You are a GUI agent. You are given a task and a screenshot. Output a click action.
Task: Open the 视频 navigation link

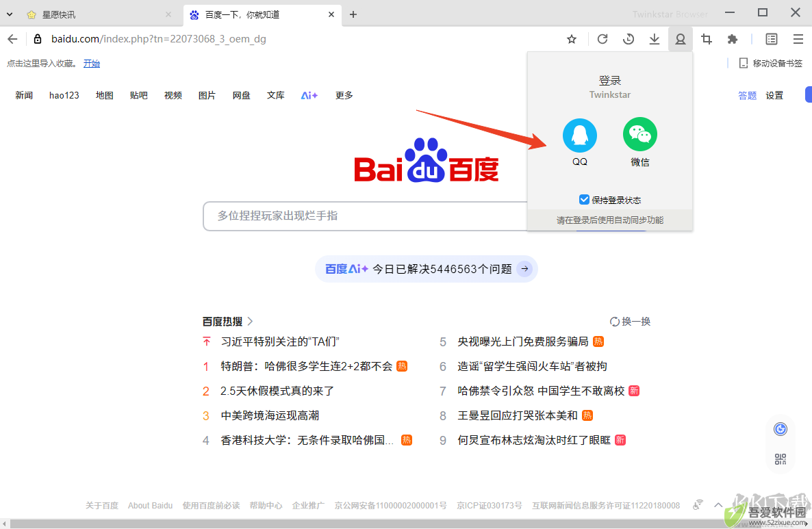pyautogui.click(x=173, y=95)
